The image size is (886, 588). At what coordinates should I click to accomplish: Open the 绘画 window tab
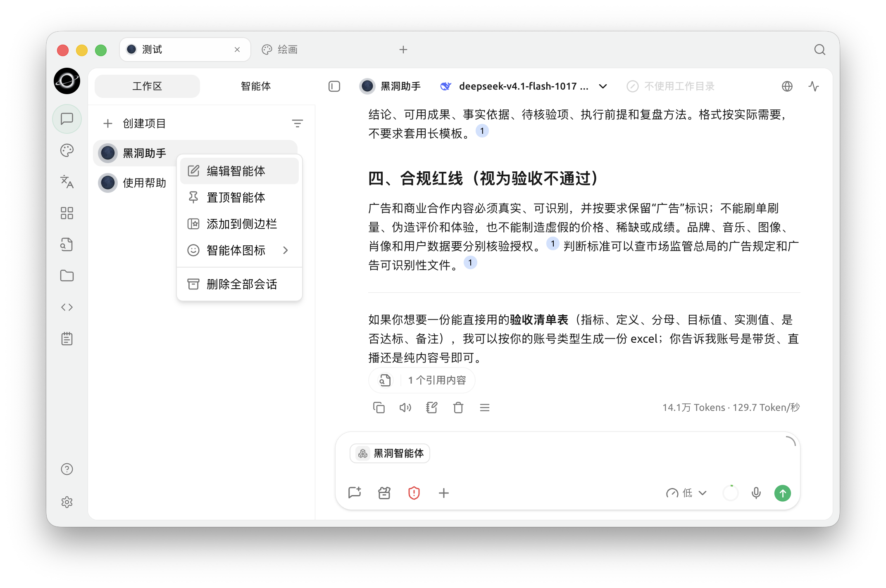280,50
